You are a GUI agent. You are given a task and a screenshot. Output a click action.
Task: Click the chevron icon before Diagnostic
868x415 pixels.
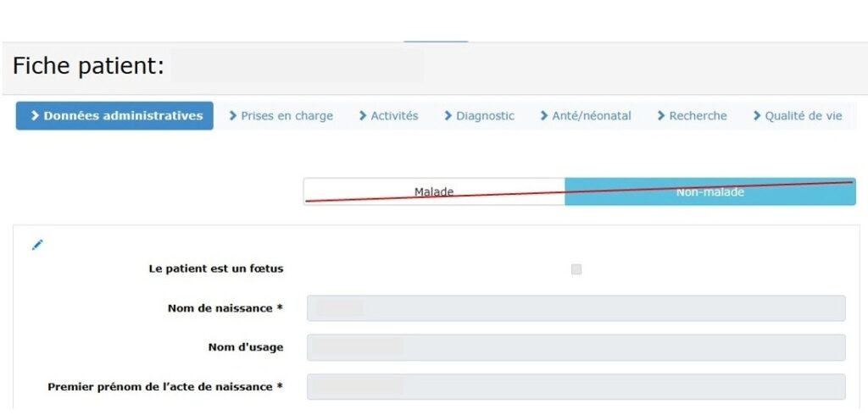[x=448, y=116]
